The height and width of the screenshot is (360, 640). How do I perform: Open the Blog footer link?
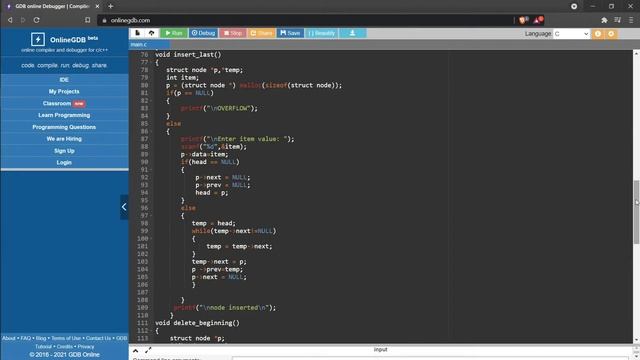pyautogui.click(x=41, y=338)
